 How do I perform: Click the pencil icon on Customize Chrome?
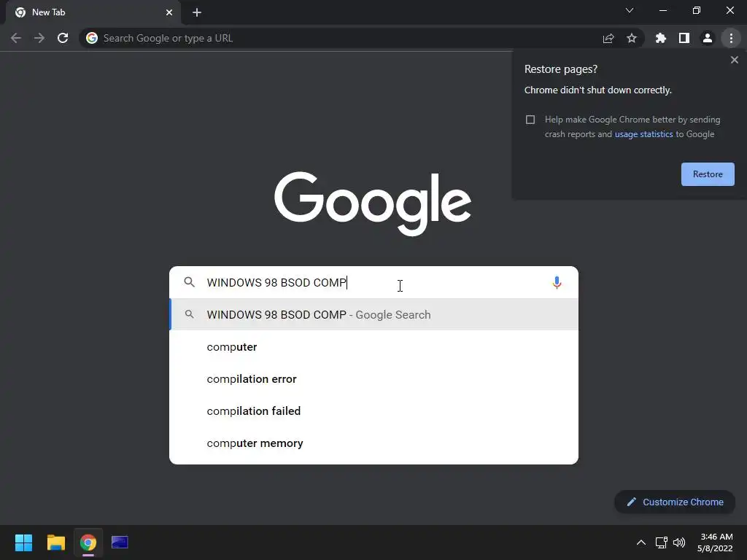[631, 502]
